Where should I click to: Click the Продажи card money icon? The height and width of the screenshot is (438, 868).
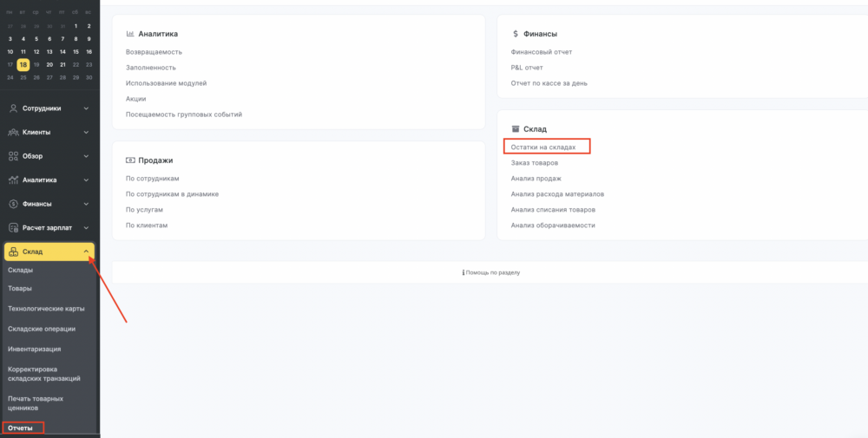(130, 160)
